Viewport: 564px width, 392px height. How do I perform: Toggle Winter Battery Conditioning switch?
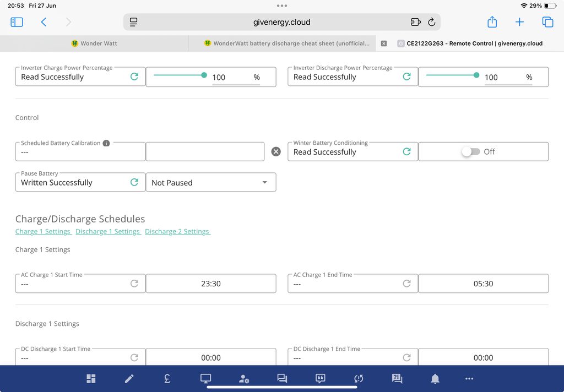point(471,151)
